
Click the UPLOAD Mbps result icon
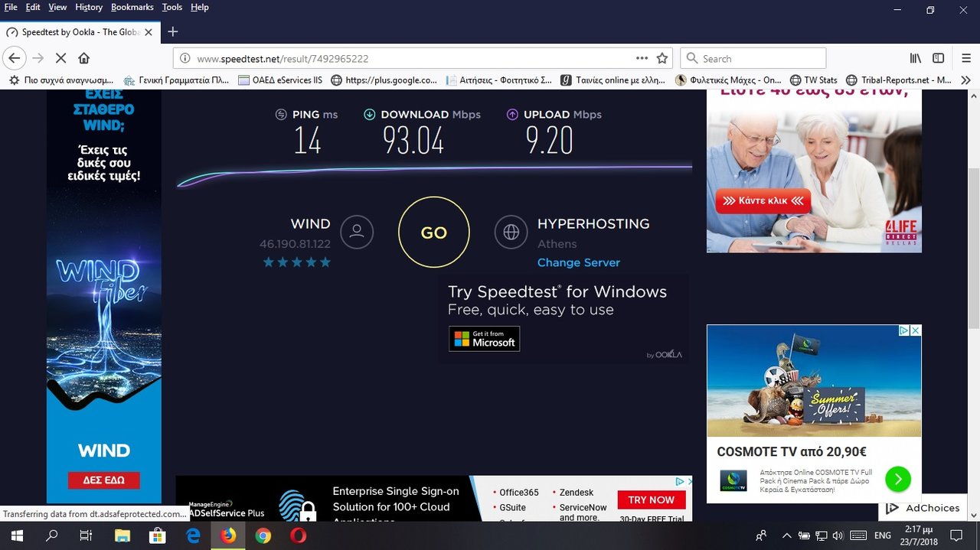pyautogui.click(x=512, y=114)
